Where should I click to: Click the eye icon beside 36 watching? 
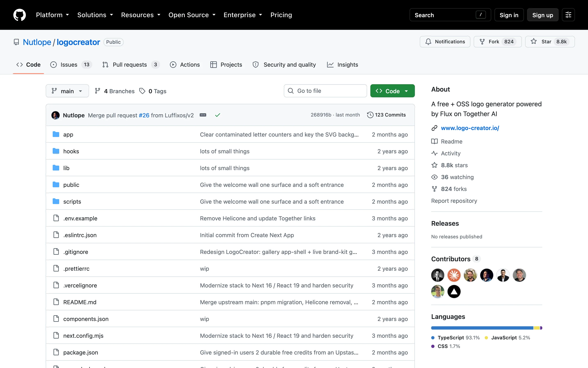434,177
